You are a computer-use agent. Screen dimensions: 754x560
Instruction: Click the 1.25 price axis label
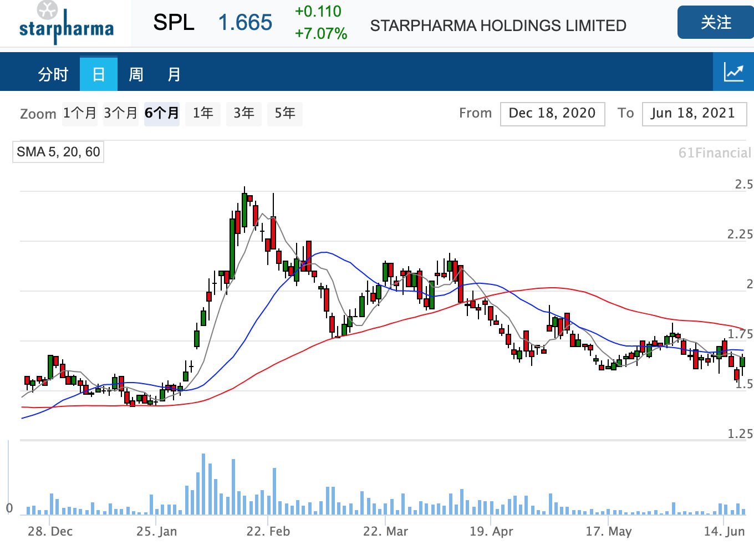pyautogui.click(x=740, y=434)
